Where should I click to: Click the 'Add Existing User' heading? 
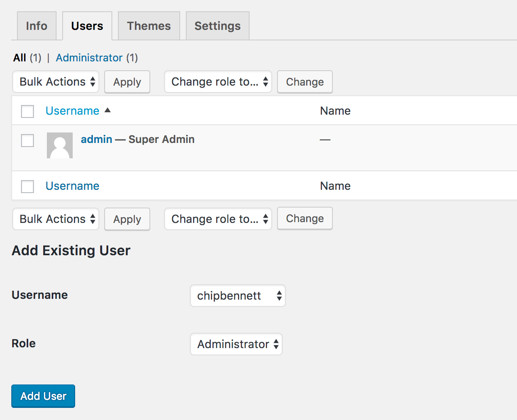tap(71, 250)
